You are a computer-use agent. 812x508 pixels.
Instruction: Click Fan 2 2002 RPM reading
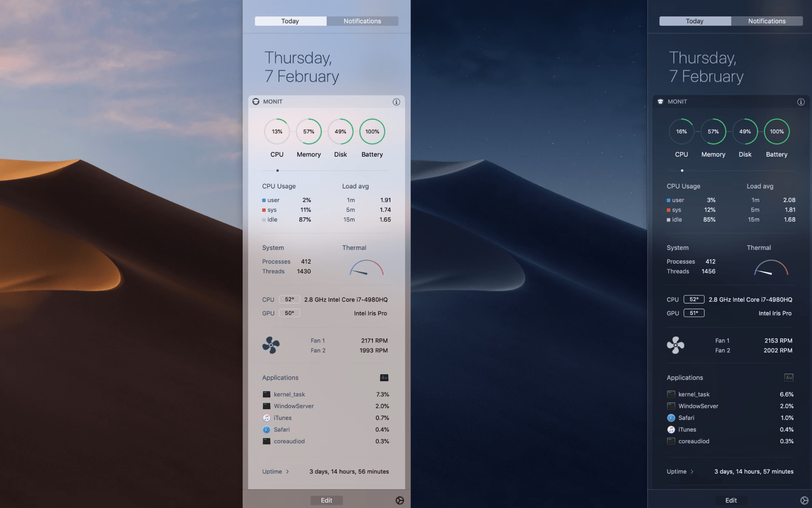point(778,350)
